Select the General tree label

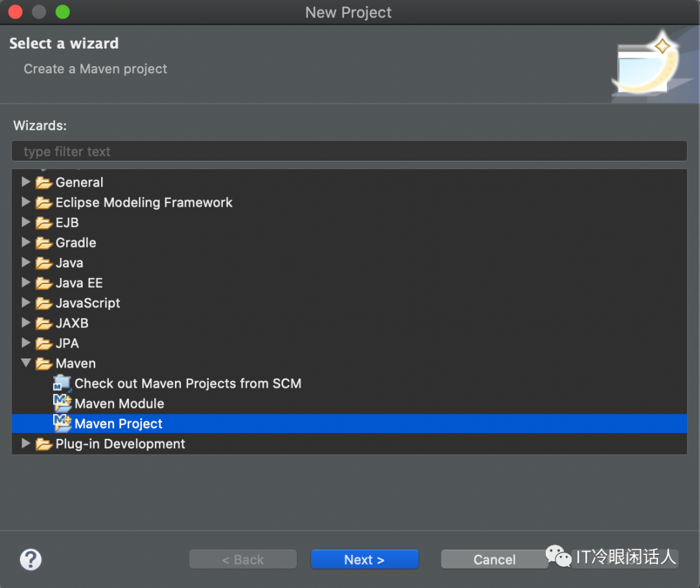(x=80, y=183)
